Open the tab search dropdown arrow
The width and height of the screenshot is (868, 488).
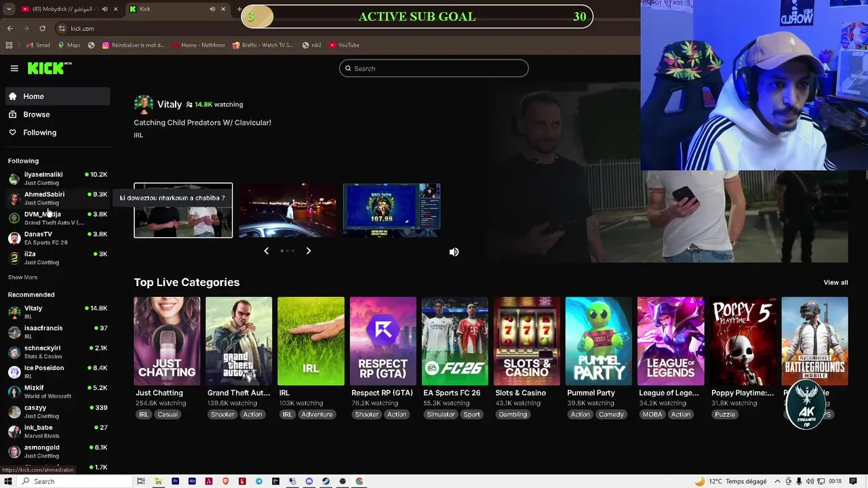pos(9,9)
